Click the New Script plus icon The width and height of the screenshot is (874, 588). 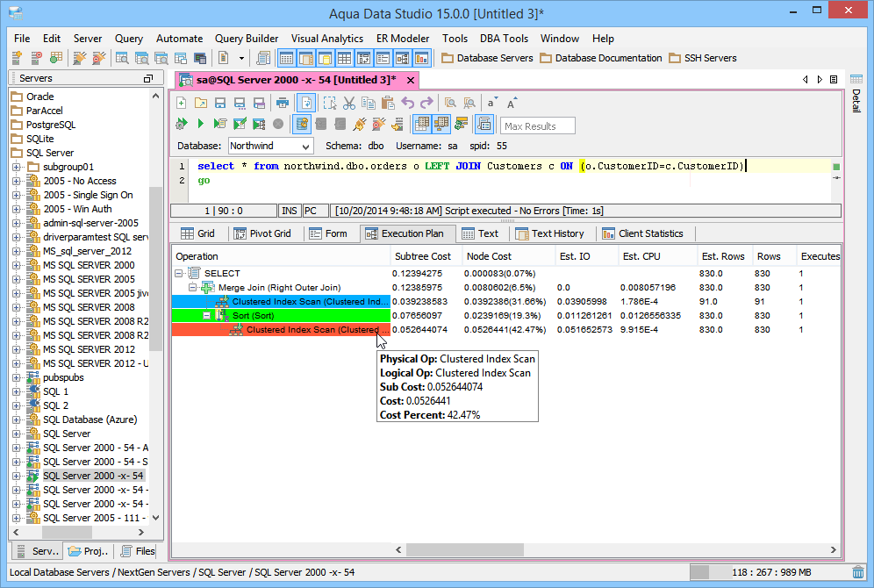181,103
